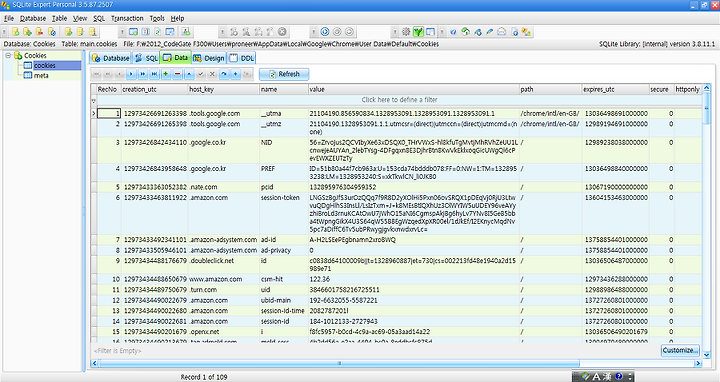Click 'Click here to define a filter' row
This screenshot has width=720, height=382.
(x=399, y=100)
